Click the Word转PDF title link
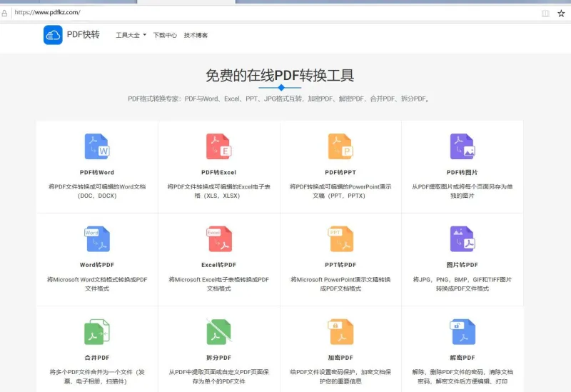 (97, 265)
